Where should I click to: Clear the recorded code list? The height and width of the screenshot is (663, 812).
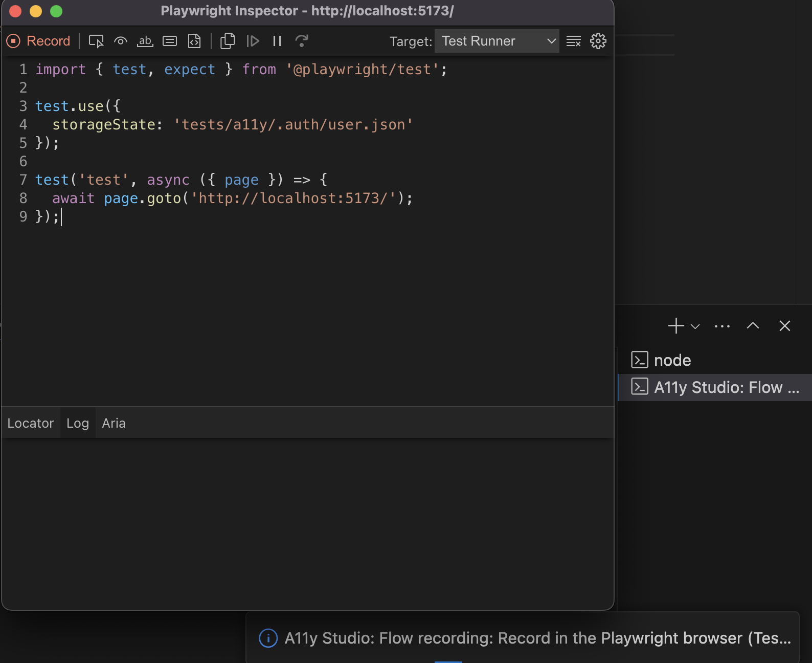click(574, 41)
